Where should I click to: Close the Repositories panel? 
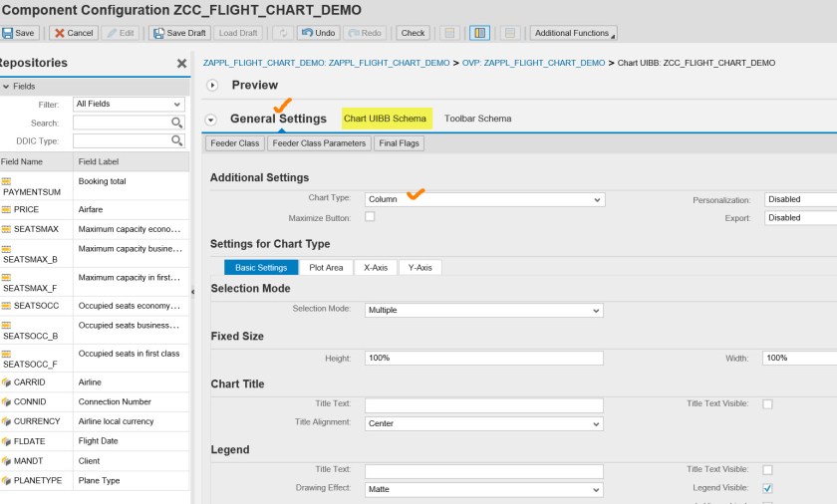(181, 64)
